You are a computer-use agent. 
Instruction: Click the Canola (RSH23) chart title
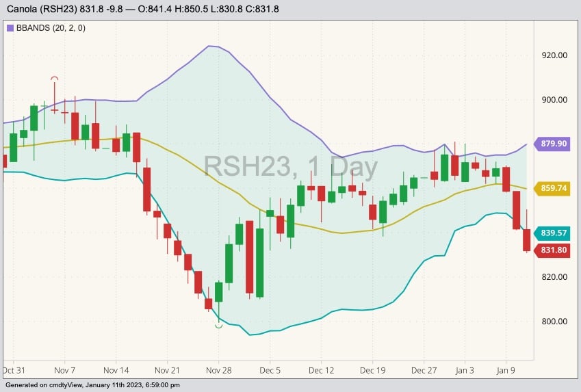[x=47, y=9]
